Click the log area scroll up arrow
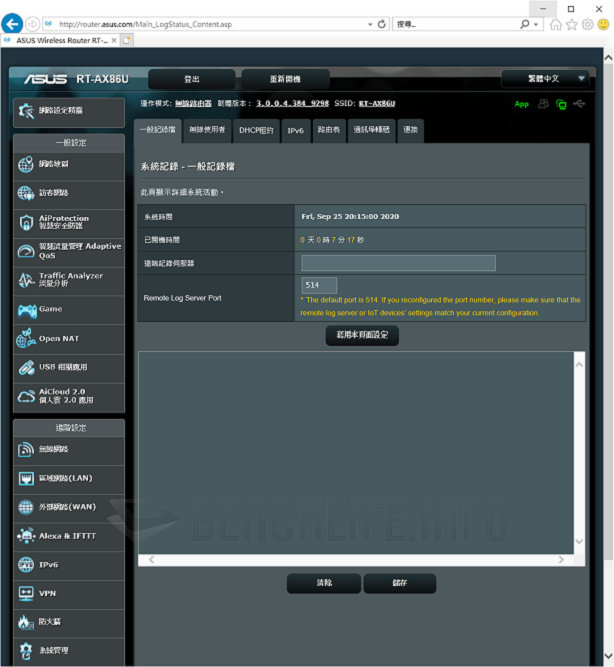614x667 pixels. 579,365
